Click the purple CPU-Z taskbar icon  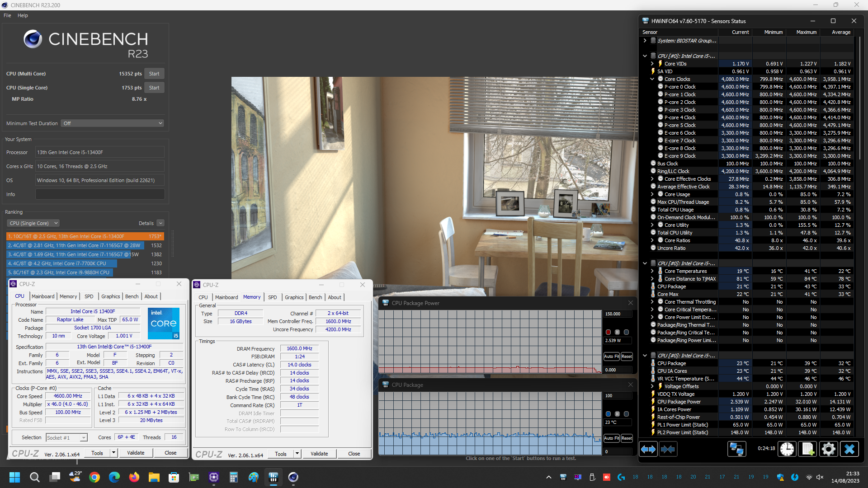click(214, 477)
